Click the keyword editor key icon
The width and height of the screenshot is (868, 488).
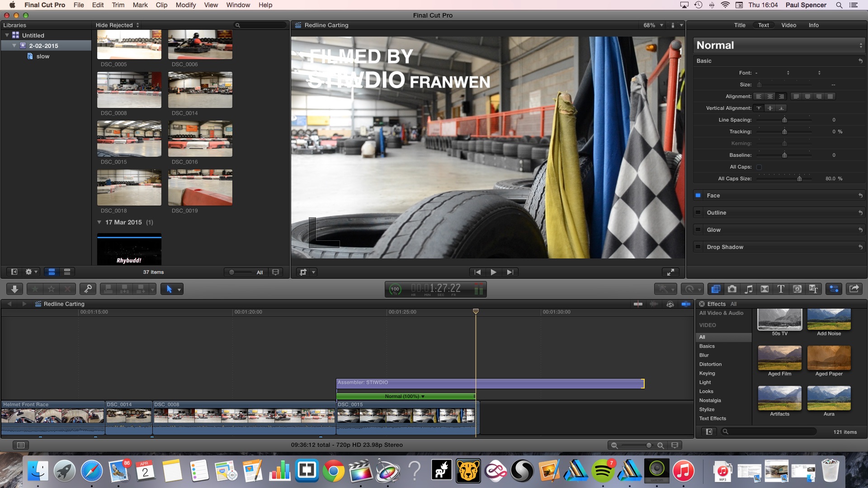pos(88,289)
